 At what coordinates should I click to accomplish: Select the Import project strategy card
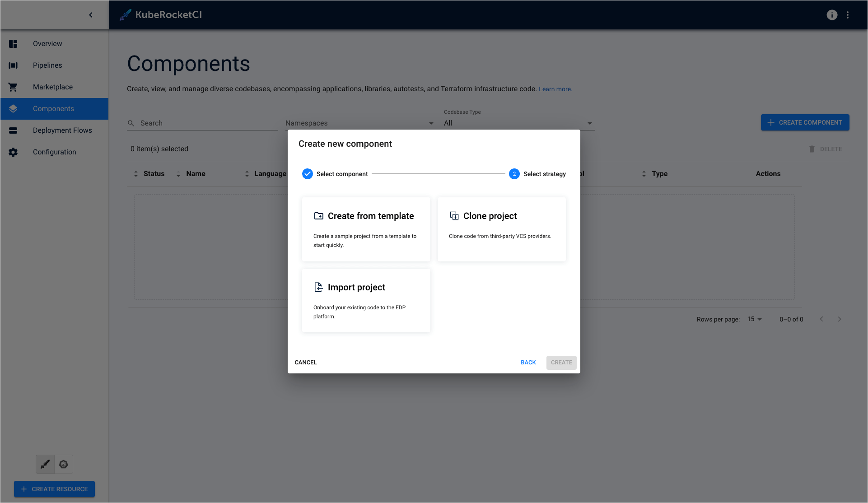click(366, 301)
